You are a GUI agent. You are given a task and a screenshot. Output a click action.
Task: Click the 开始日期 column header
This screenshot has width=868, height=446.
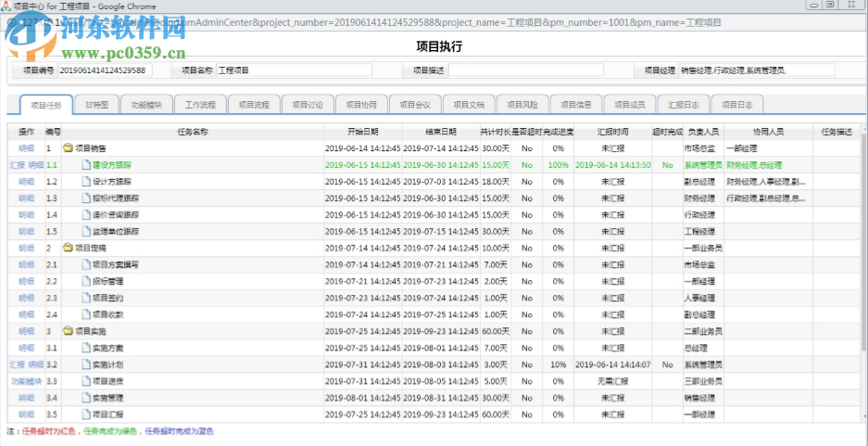pyautogui.click(x=363, y=132)
